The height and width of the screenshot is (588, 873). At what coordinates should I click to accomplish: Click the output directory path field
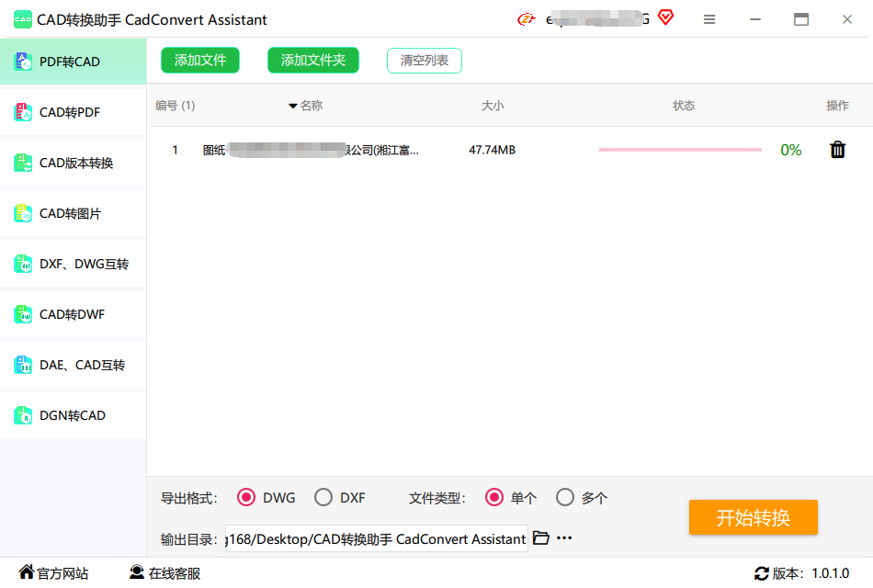tap(376, 539)
